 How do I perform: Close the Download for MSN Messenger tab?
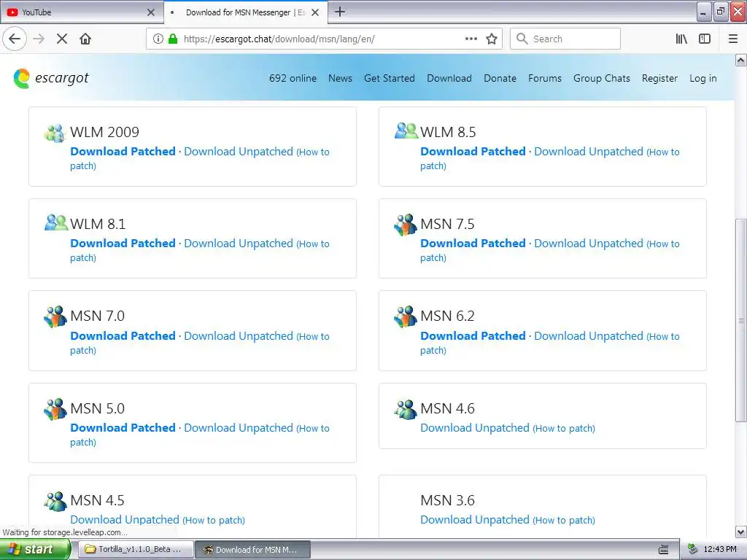click(315, 12)
